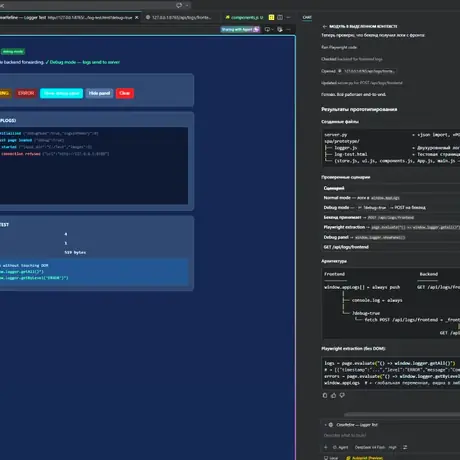Open the DeepSeek V4 Flash model dropdown

point(370,447)
